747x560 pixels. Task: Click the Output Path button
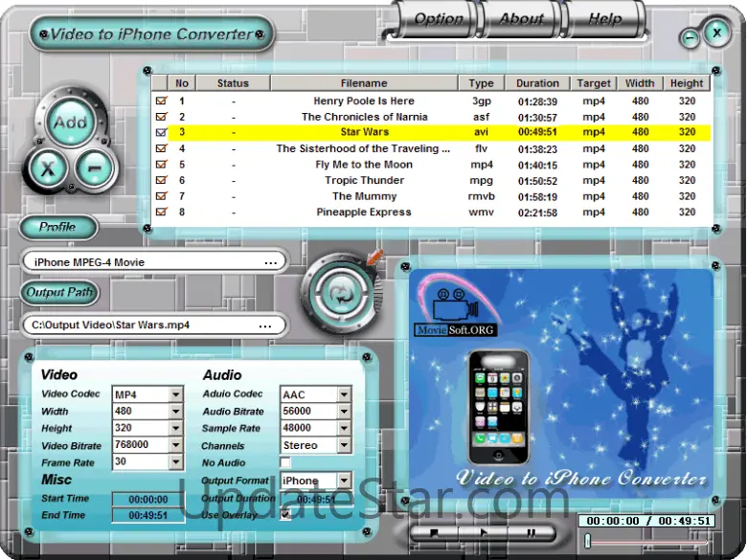pos(59,292)
